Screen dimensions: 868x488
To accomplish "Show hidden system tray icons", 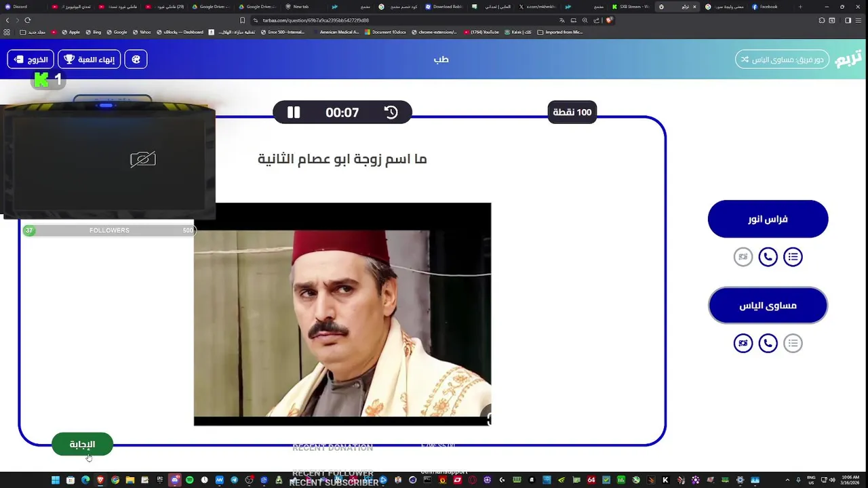I will point(788,480).
